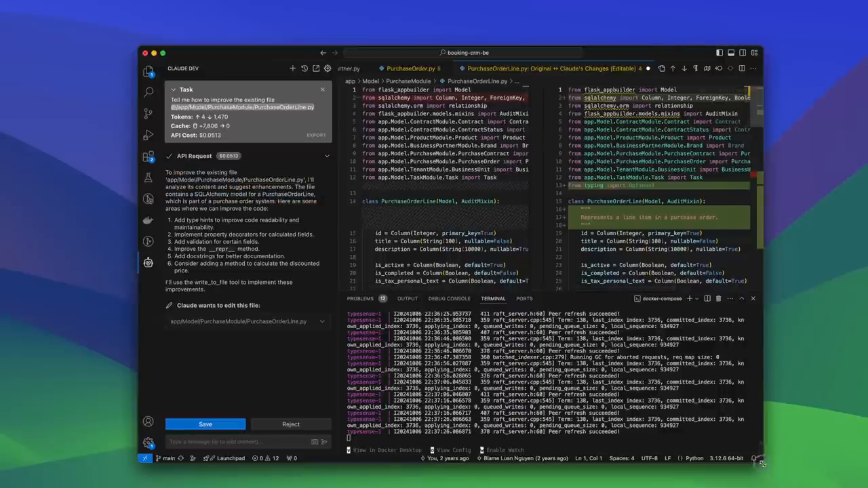Viewport: 868px width, 488px height.
Task: Open the Manage gear in activity bar
Action: (148, 443)
